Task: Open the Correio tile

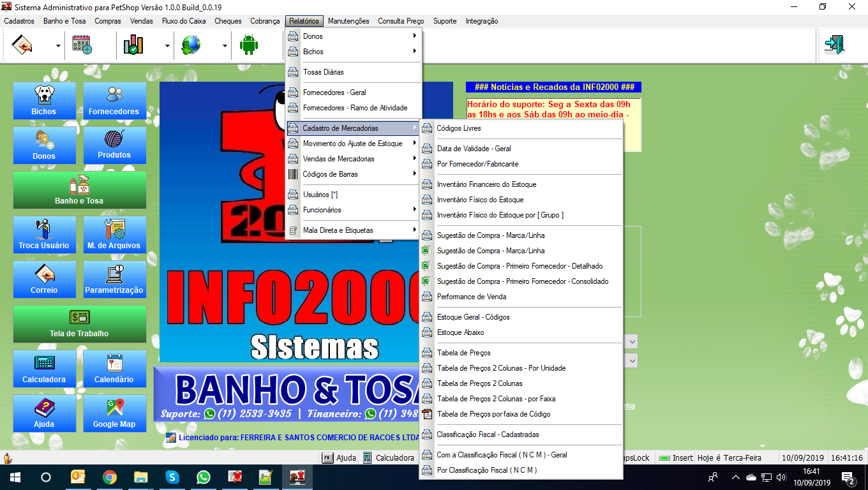Action: coord(44,279)
